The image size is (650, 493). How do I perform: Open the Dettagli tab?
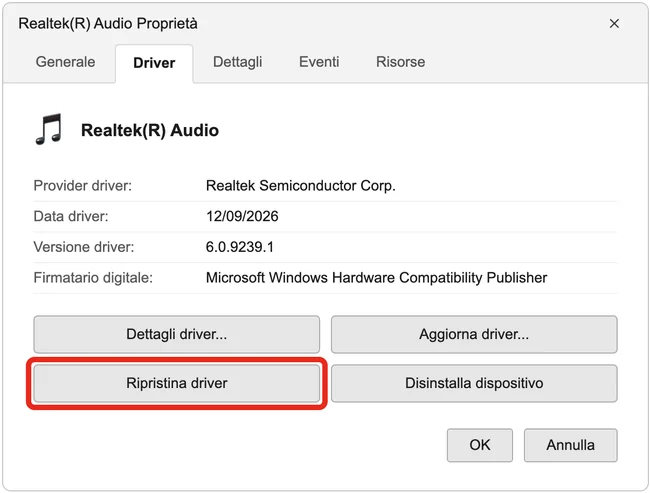pos(238,62)
